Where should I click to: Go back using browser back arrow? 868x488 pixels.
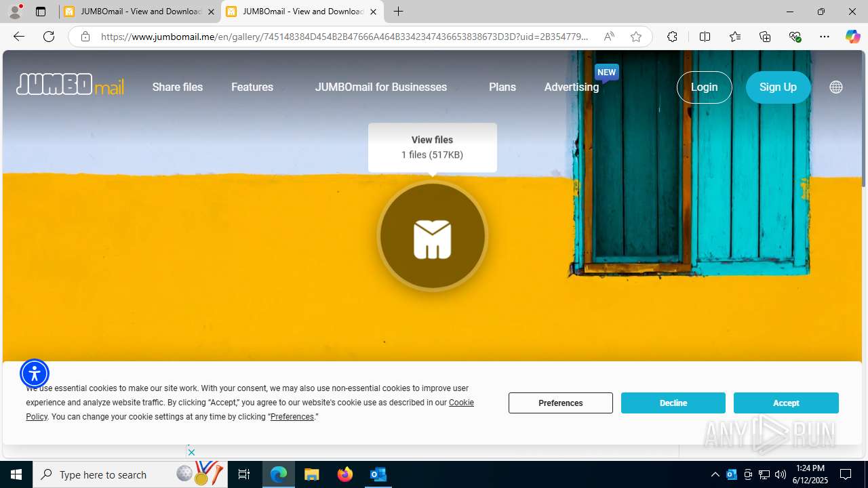19,37
